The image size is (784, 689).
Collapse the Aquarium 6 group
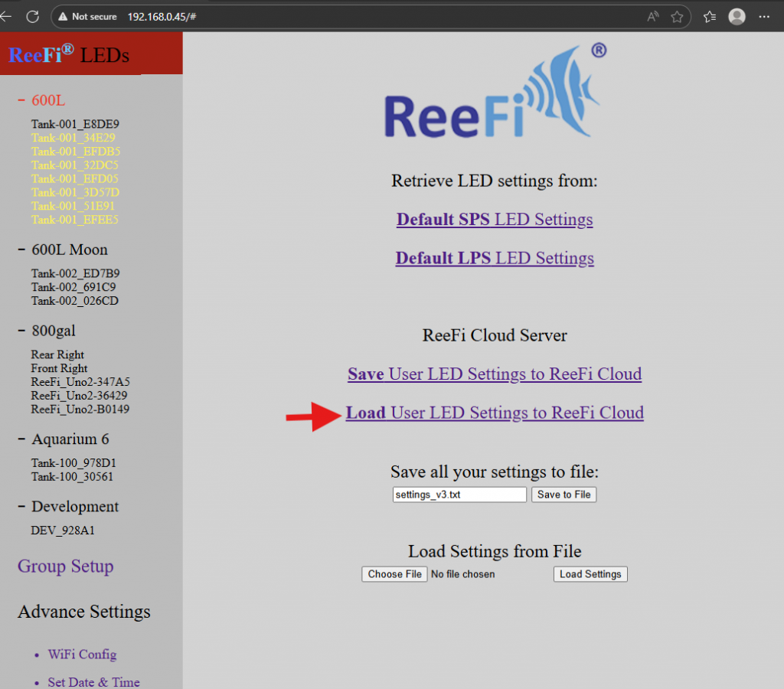[x=21, y=439]
